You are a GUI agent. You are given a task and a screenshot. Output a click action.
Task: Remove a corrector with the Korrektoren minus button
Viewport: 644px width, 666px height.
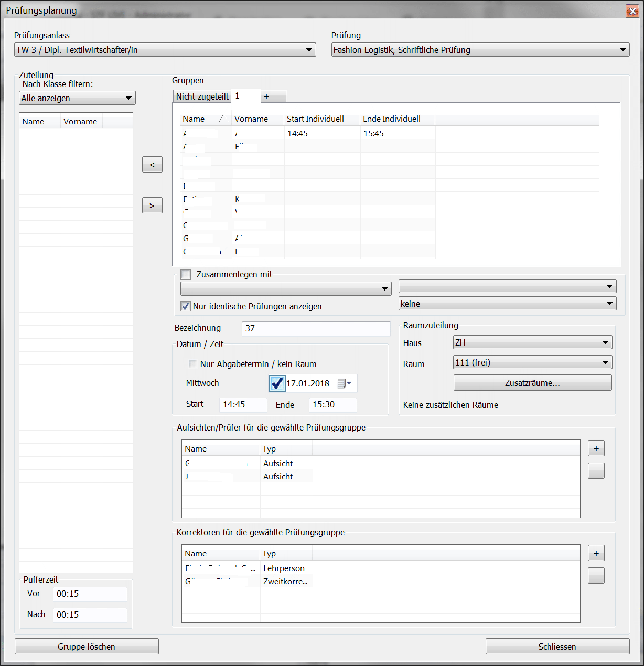[596, 576]
